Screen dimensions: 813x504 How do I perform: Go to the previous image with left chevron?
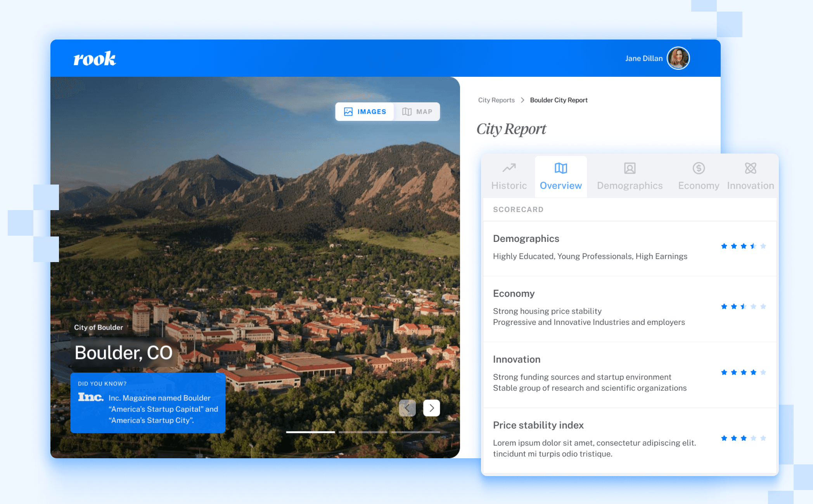coord(407,408)
